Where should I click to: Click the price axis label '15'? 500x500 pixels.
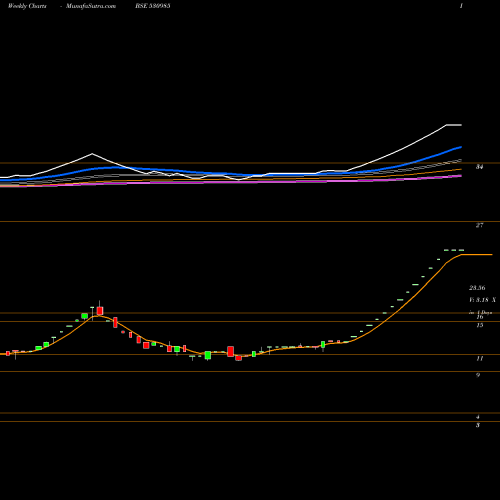point(479,325)
